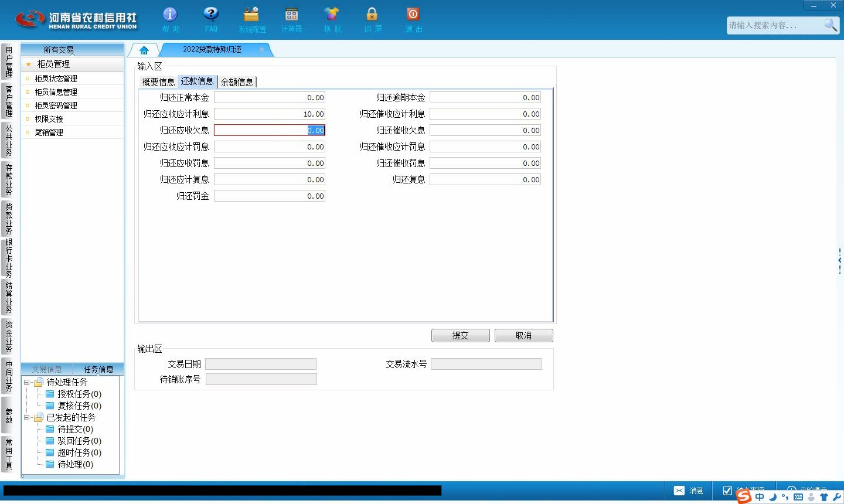Expand the right side panel arrow

(x=840, y=260)
